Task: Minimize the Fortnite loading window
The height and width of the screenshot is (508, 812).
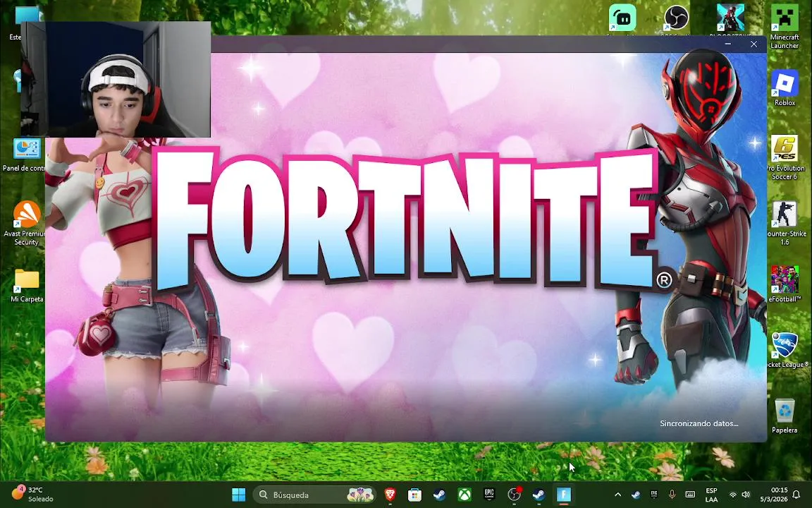Action: (x=728, y=44)
